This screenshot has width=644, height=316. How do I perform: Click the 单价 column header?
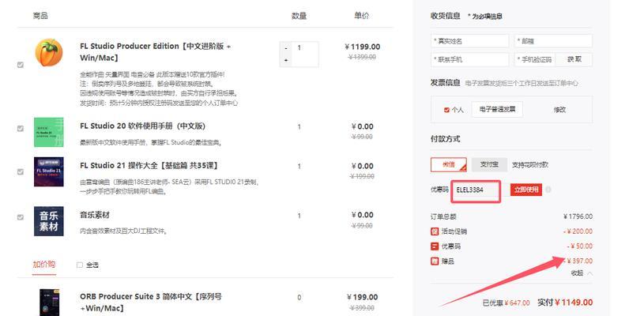pyautogui.click(x=362, y=16)
